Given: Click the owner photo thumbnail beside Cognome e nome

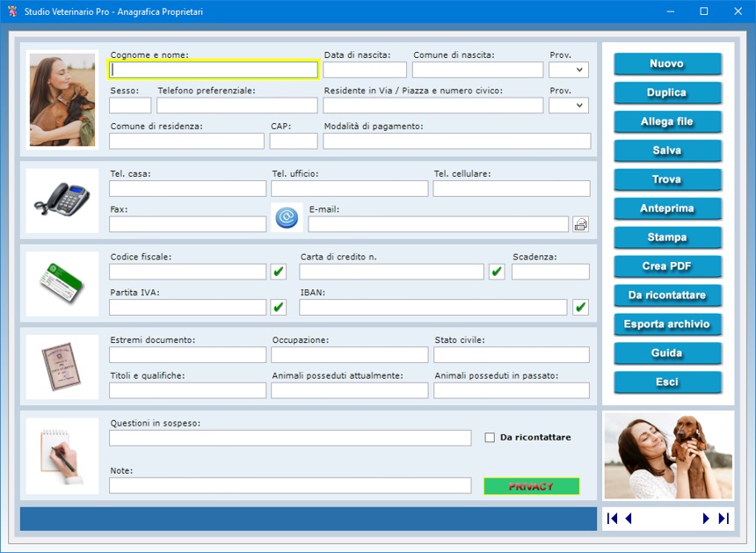Looking at the screenshot, I should pyautogui.click(x=62, y=100).
